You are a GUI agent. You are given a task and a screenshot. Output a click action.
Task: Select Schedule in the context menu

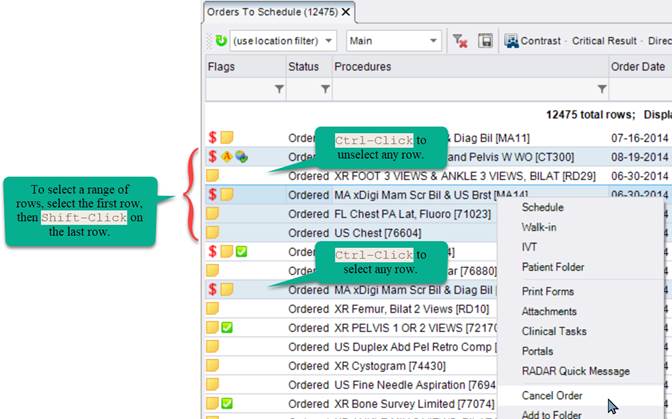(x=542, y=207)
